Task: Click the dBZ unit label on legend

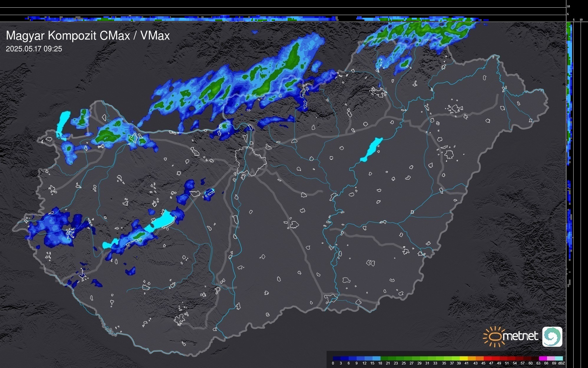Action: 561,363
